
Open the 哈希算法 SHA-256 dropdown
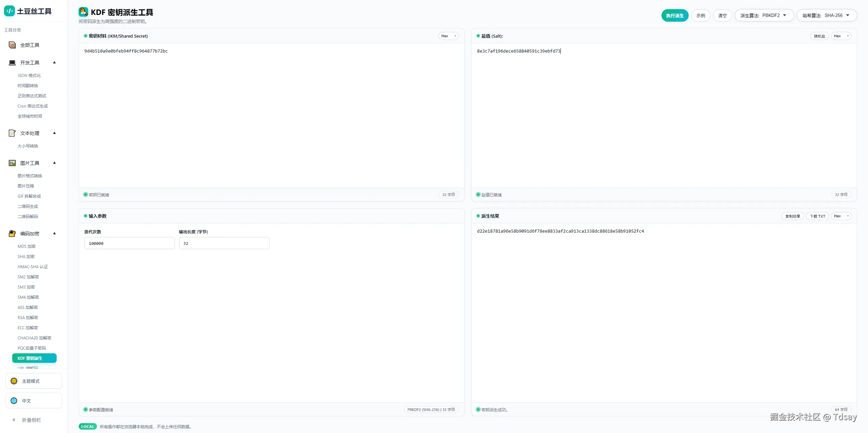(826, 16)
